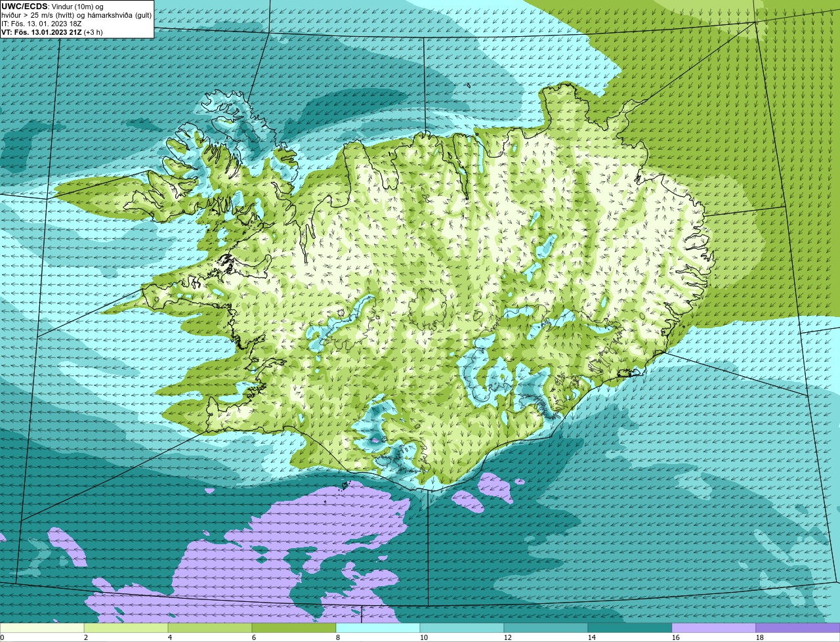
Task: Click the darker purple legend swatch above 18
Action: click(798, 628)
